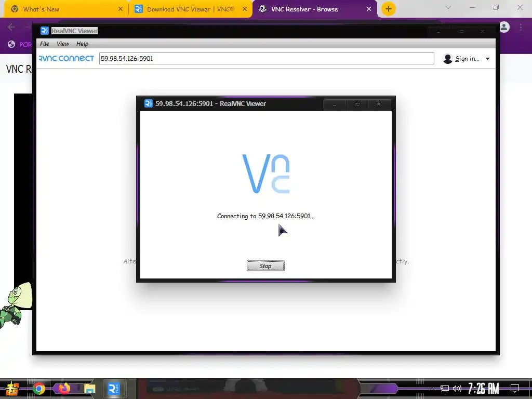Viewport: 532px width, 399px height.
Task: Click the volume speaker icon in tray
Action: click(457, 389)
